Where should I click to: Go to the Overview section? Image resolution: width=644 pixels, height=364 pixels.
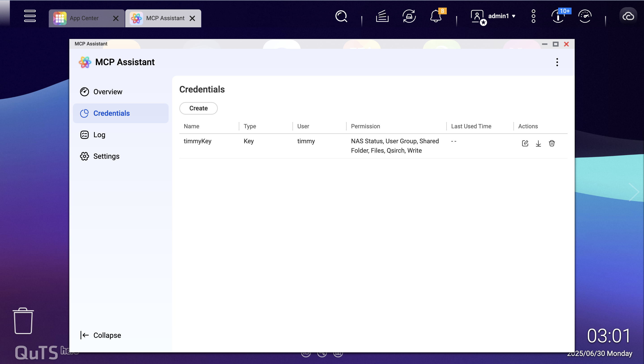(108, 92)
